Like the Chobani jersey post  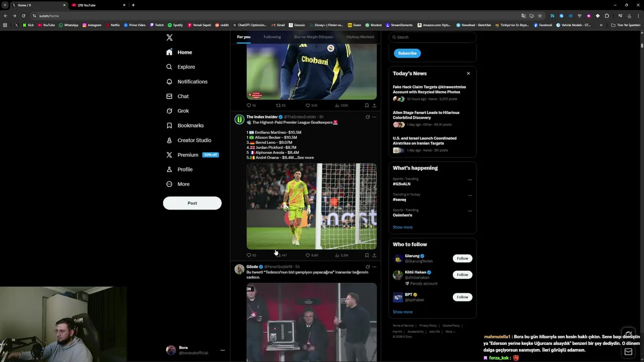pyautogui.click(x=311, y=106)
